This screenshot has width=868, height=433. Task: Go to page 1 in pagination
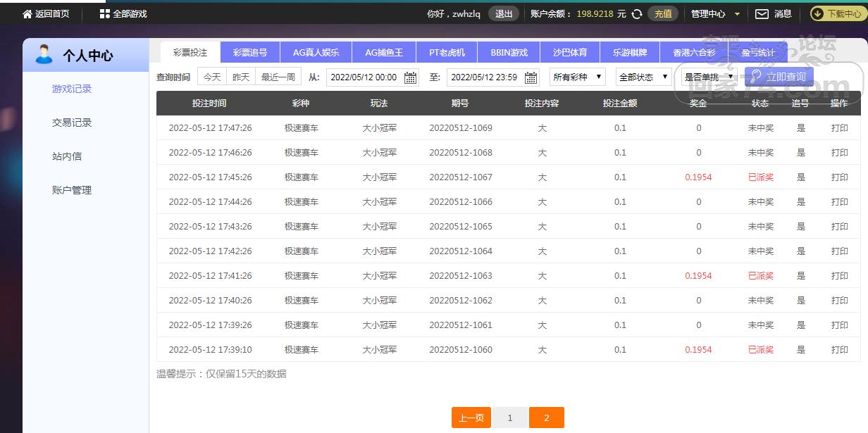click(x=509, y=418)
